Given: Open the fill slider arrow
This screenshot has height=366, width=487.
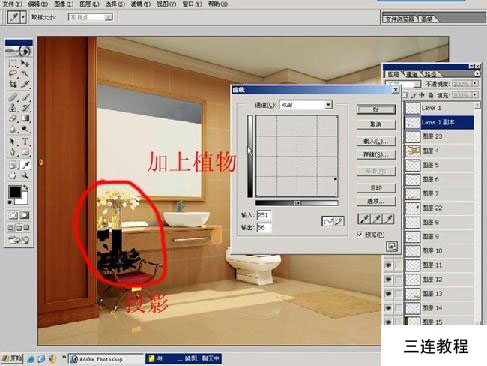Looking at the screenshot, I should point(475,95).
